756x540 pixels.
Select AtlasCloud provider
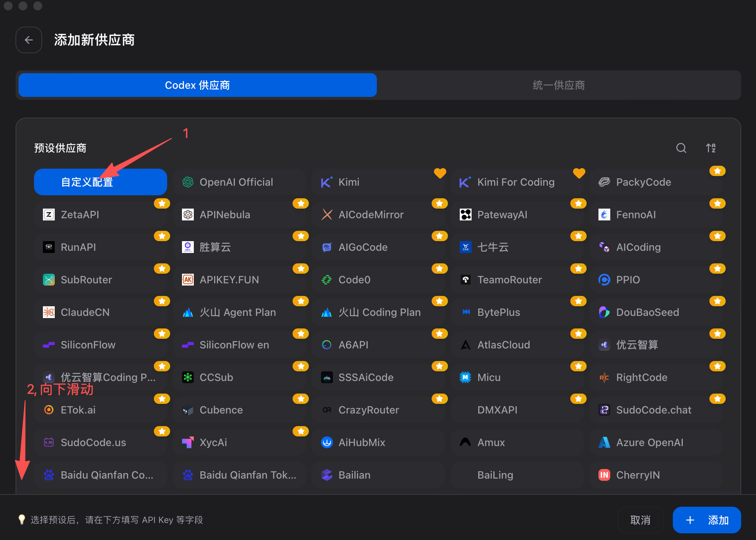(x=517, y=345)
